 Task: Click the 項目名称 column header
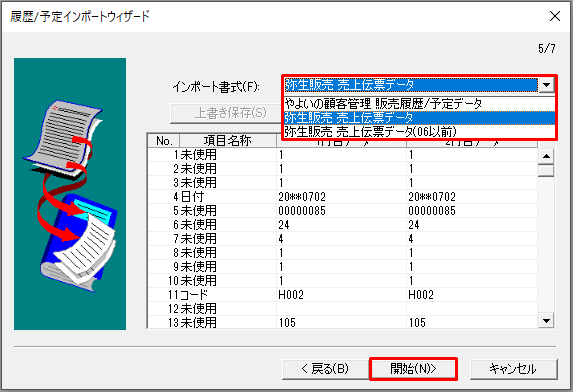pos(228,141)
